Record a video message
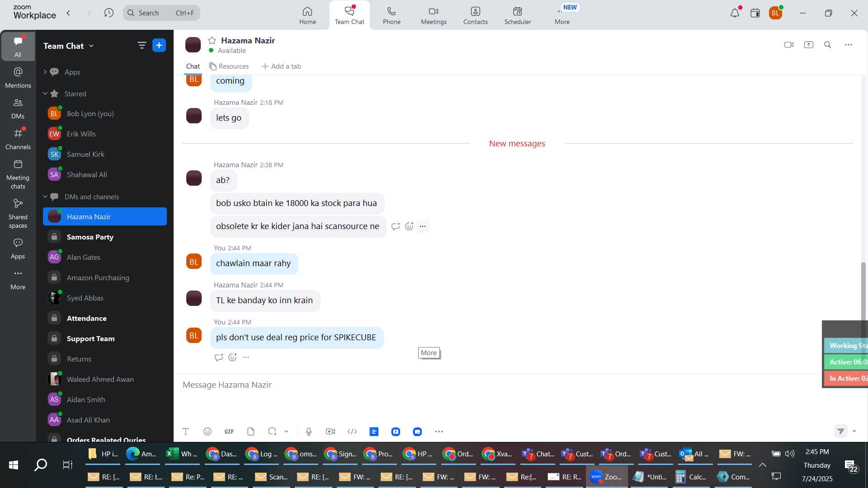This screenshot has height=488, width=868. coord(330,432)
